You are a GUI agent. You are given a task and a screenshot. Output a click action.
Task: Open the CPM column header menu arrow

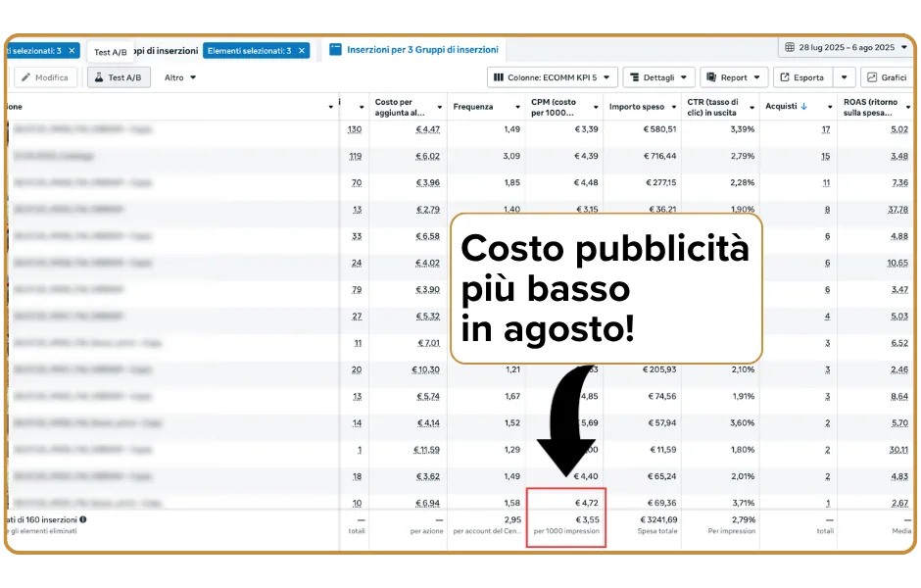596,107
